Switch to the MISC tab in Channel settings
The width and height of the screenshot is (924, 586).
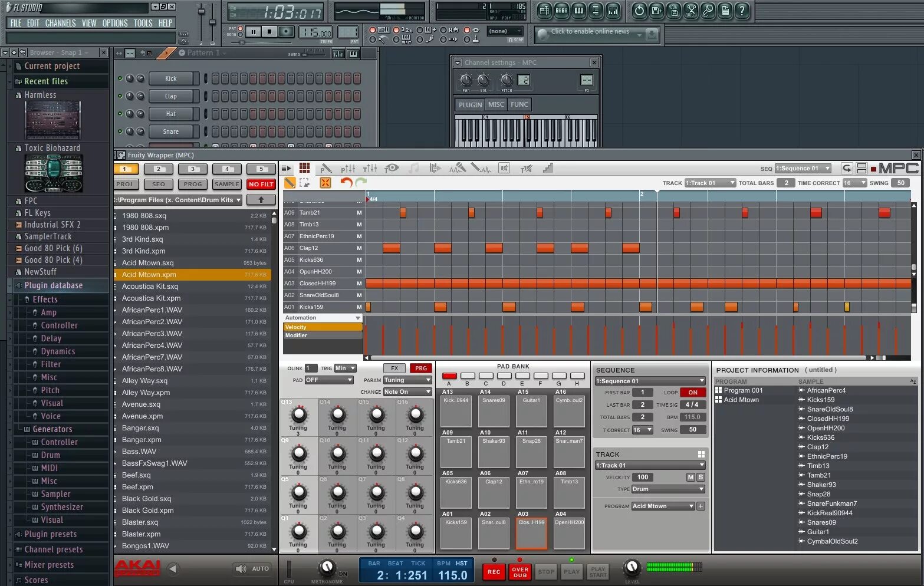[x=496, y=104]
